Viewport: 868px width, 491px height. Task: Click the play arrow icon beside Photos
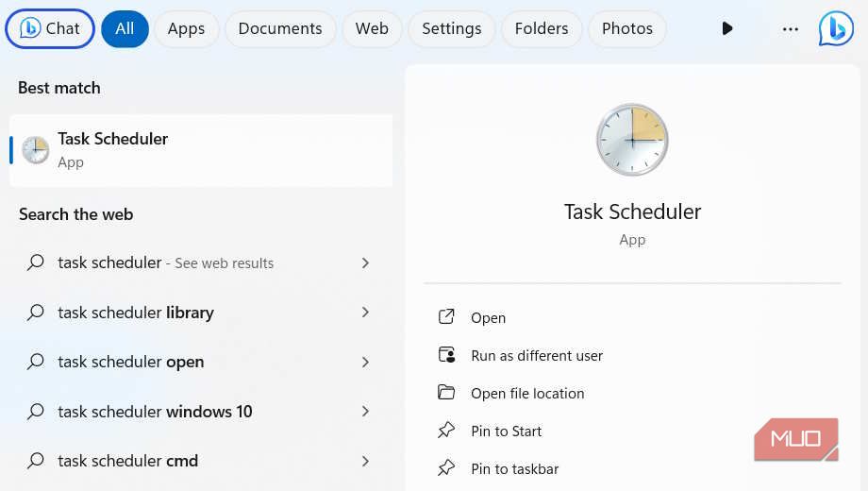point(726,28)
